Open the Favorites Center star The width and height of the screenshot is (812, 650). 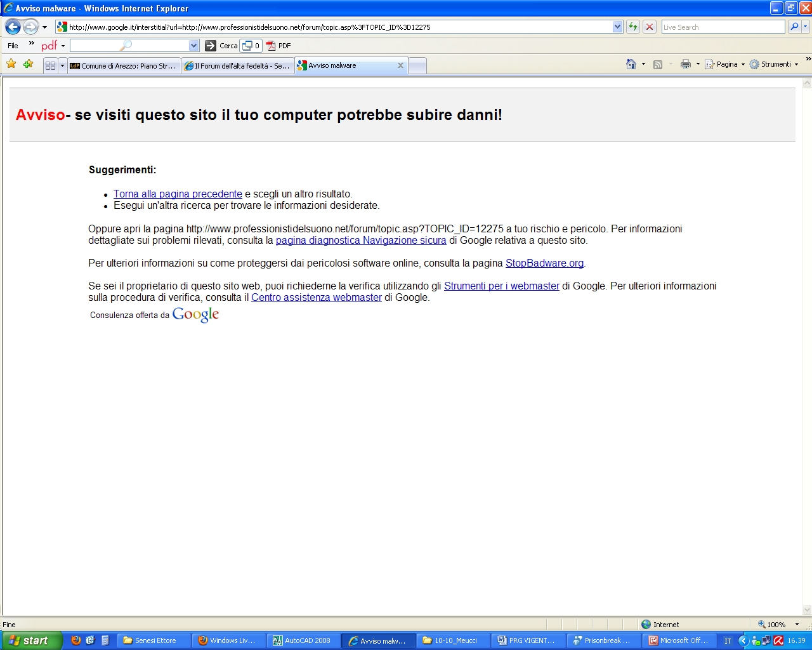pos(11,63)
